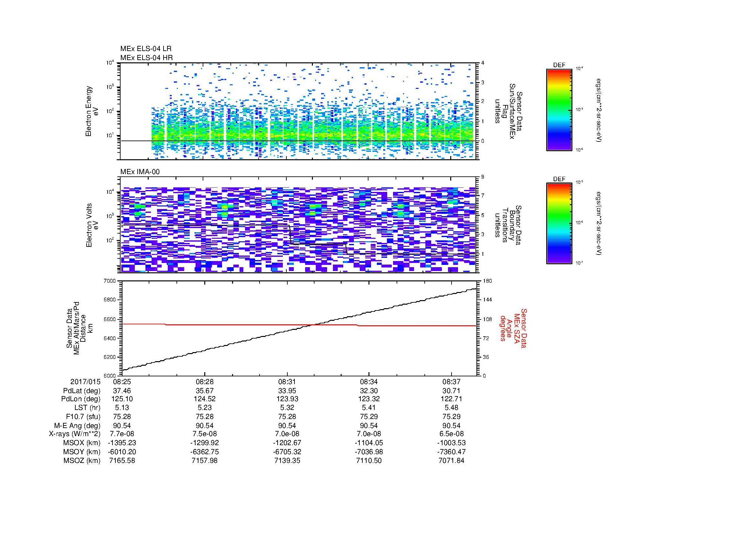Click time tick '08:25'

(122, 382)
